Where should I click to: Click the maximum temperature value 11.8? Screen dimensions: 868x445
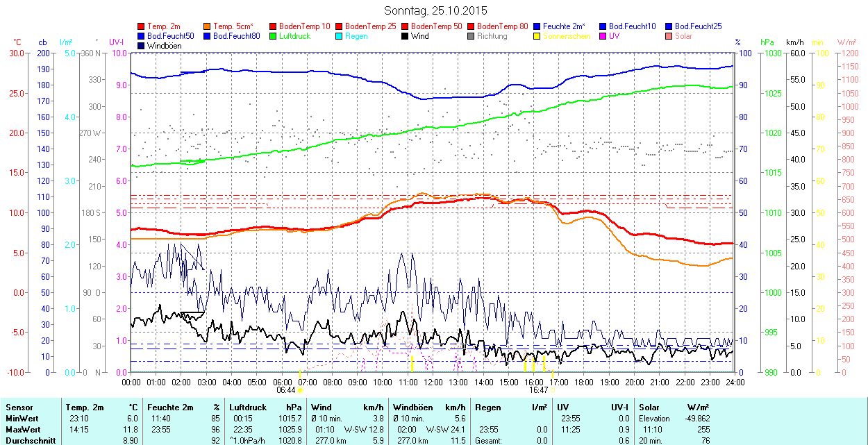coord(131,430)
